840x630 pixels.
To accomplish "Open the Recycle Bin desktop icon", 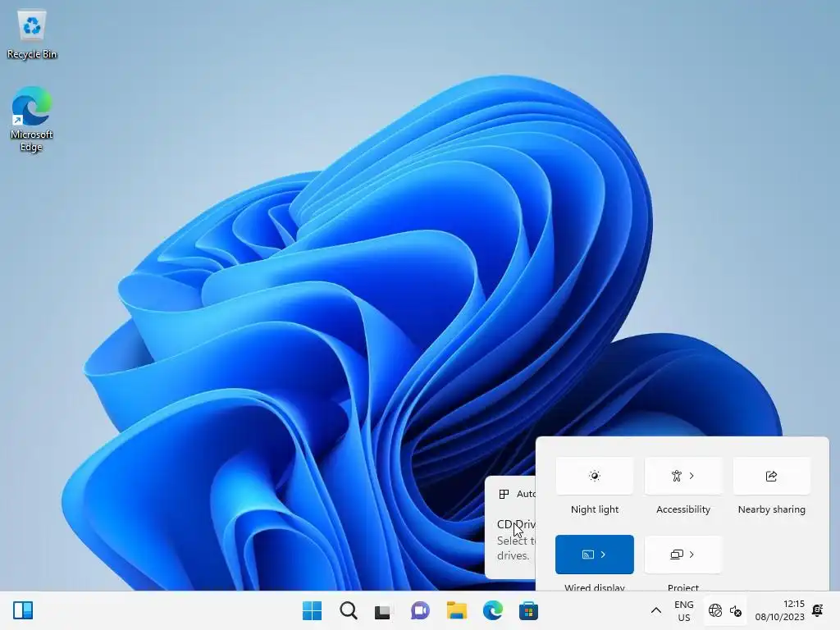I will coord(32,34).
